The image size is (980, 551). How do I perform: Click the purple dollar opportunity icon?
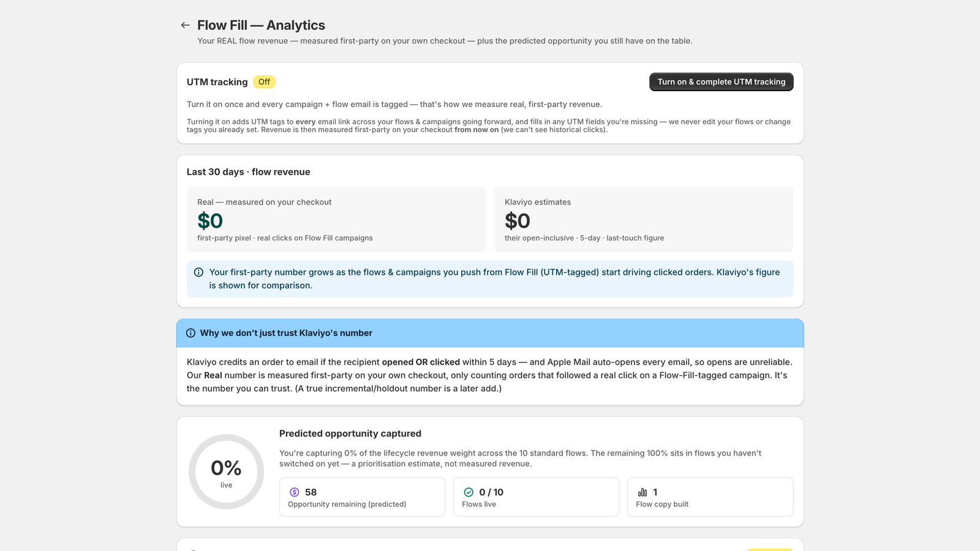click(295, 492)
